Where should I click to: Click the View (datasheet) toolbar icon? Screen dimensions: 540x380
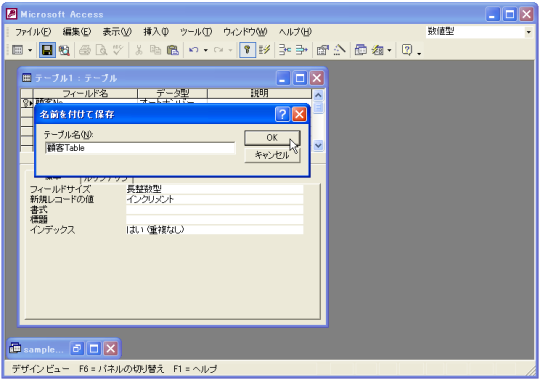18,50
